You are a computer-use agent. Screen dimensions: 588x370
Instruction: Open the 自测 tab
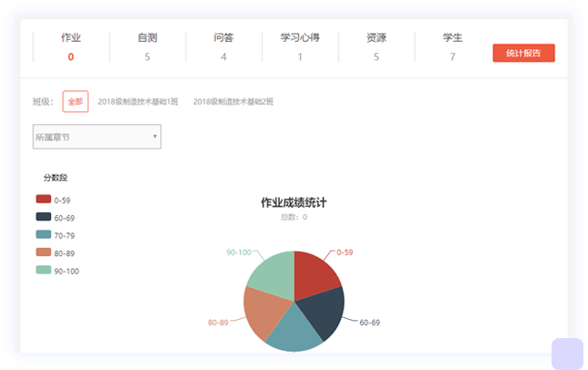click(147, 46)
